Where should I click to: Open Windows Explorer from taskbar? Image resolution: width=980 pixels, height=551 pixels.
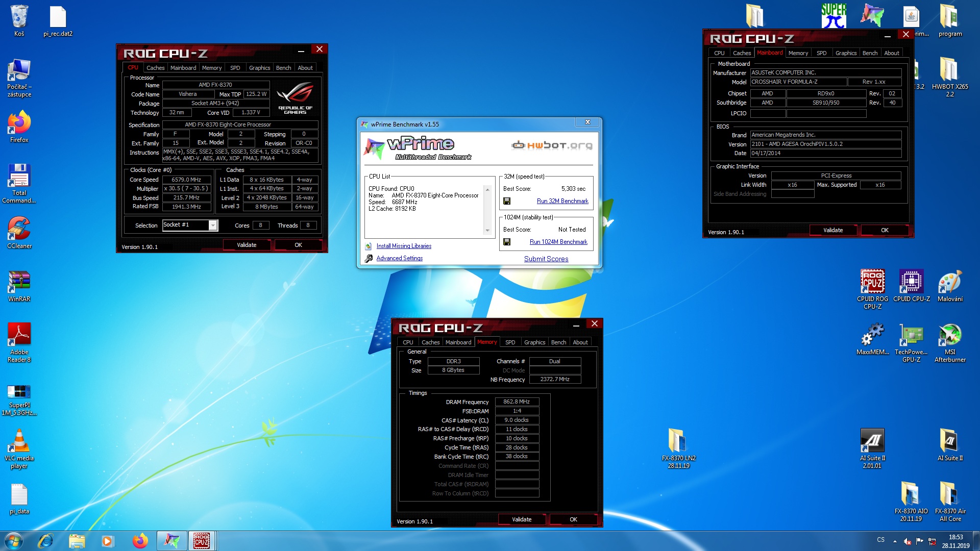pyautogui.click(x=77, y=541)
